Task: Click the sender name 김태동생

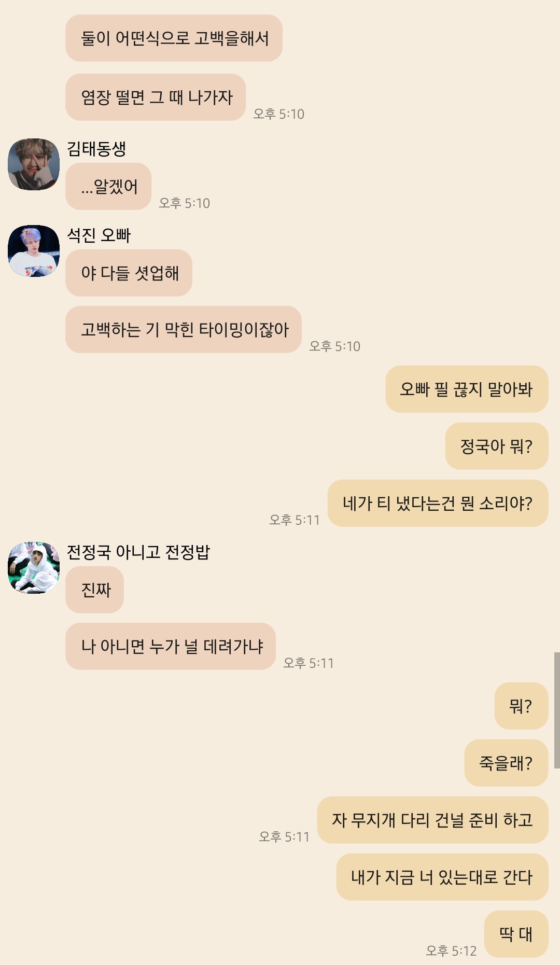Action: (96, 149)
